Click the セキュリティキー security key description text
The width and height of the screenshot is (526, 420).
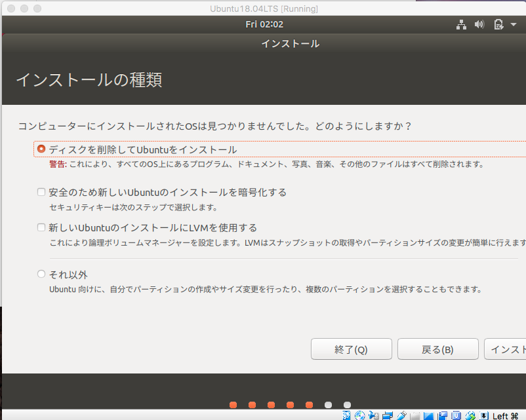134,208
